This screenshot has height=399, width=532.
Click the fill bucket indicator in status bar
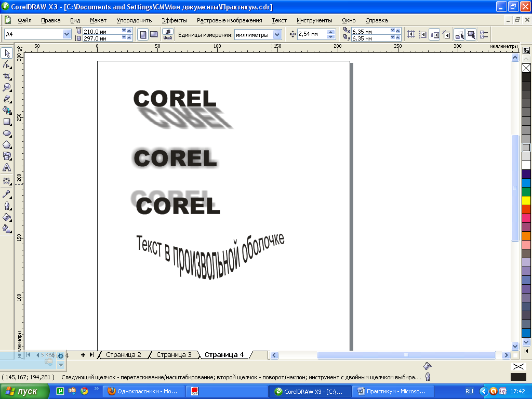click(427, 366)
